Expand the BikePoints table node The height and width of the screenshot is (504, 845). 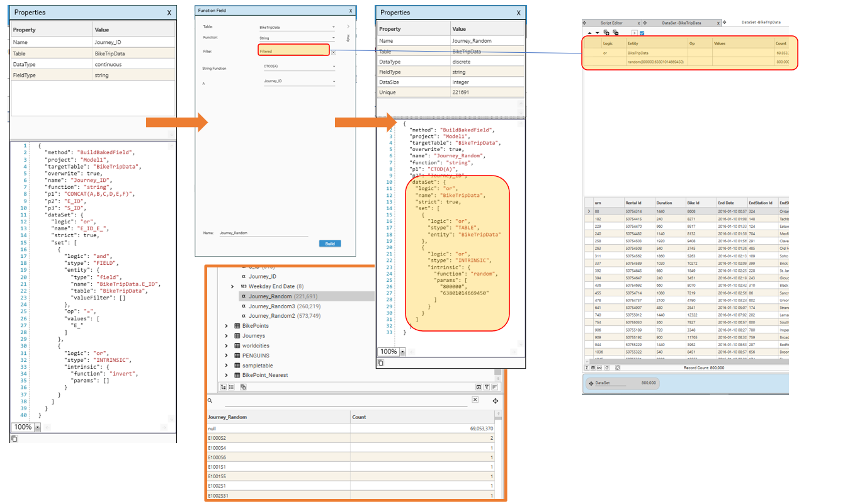227,326
